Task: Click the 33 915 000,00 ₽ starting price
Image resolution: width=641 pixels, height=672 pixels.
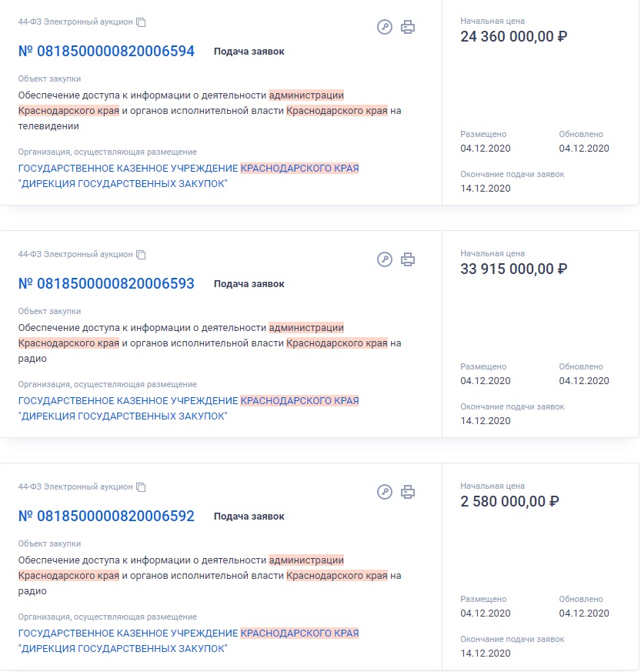Action: pos(514,269)
